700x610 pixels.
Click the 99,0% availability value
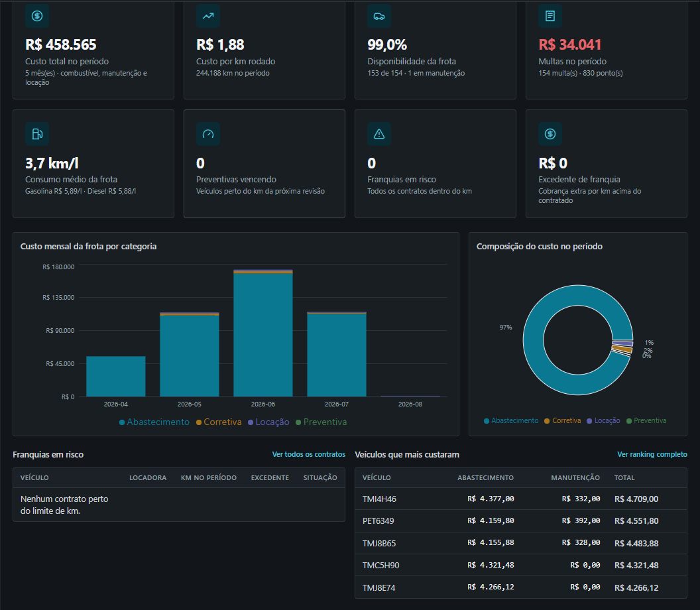click(x=387, y=44)
